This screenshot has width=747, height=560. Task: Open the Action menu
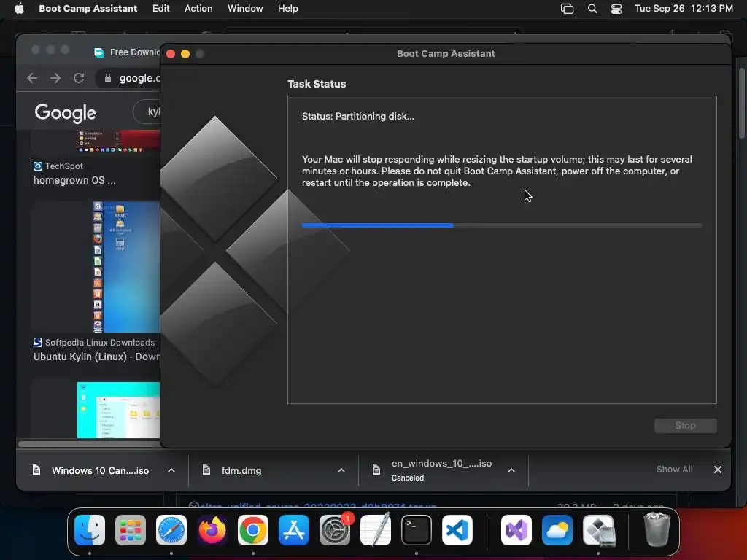(198, 9)
